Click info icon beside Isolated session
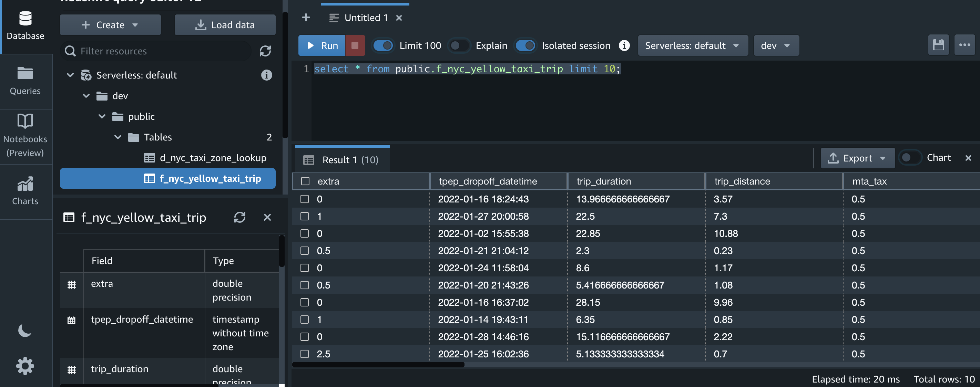The height and width of the screenshot is (387, 980). 624,45
